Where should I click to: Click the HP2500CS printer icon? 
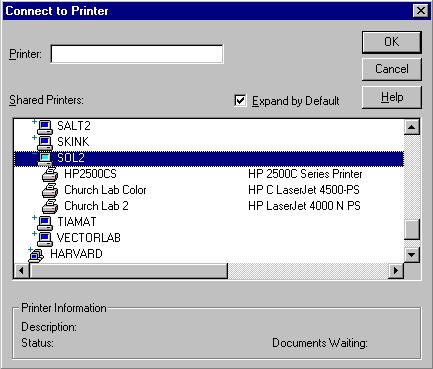pos(50,175)
